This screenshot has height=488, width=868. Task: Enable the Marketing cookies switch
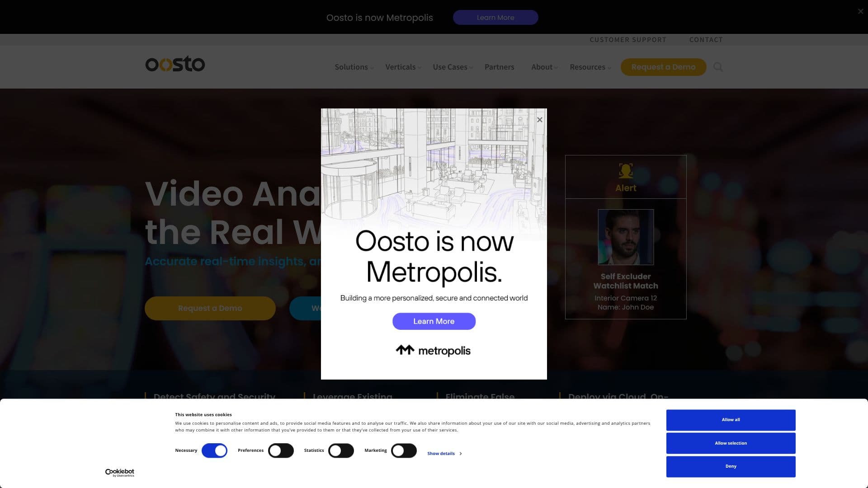(404, 450)
